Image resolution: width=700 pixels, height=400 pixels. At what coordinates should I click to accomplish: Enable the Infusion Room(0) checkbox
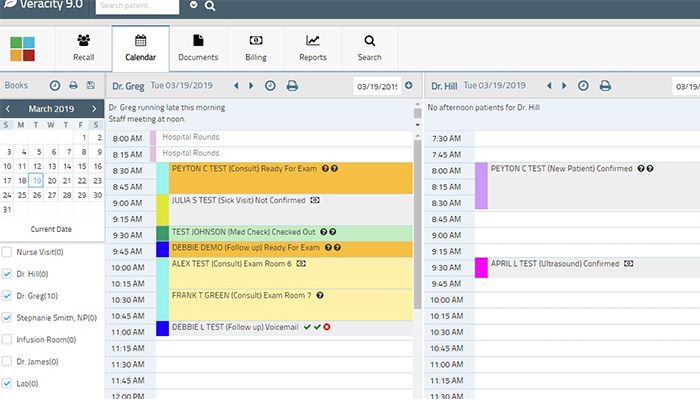pos(7,339)
